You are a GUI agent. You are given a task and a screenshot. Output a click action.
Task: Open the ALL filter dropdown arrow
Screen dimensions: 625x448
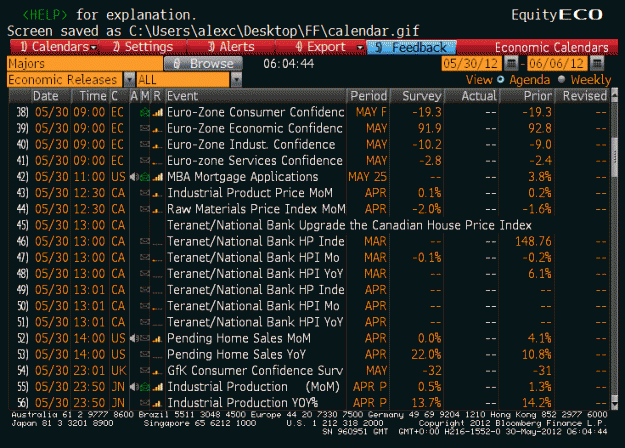[236, 80]
